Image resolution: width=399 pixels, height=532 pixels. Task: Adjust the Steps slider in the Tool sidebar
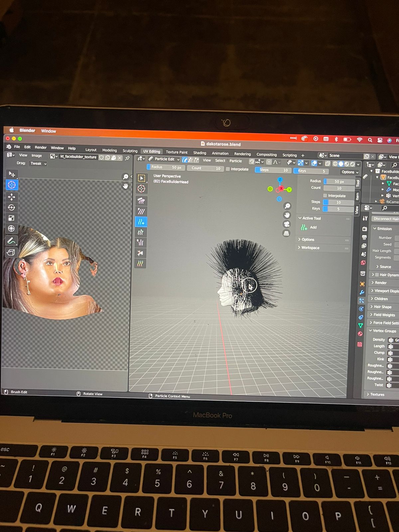[x=338, y=202]
